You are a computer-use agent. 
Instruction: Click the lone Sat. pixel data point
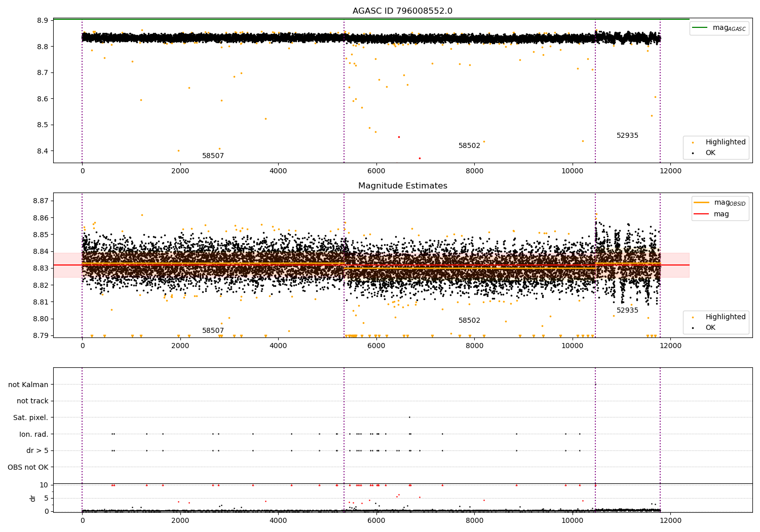[409, 417]
